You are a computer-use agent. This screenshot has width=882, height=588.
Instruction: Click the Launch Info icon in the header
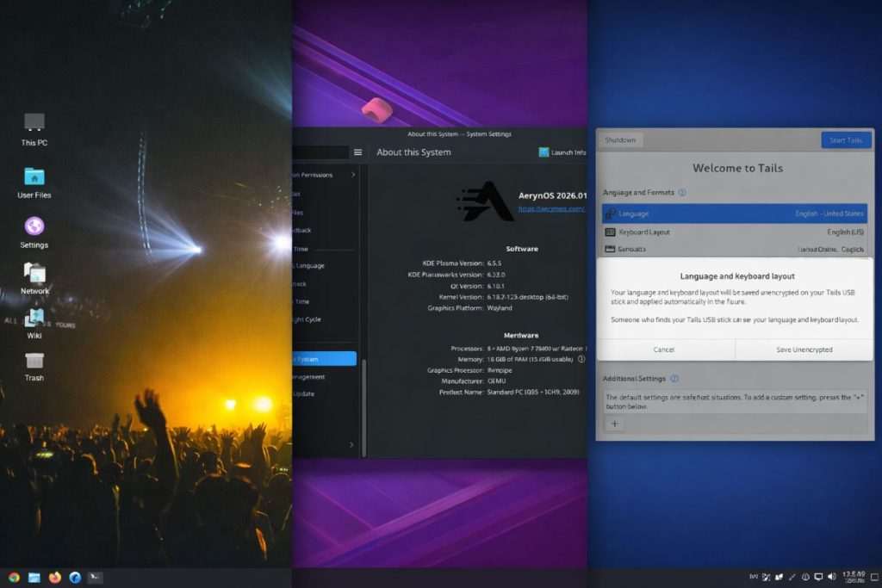coord(545,152)
